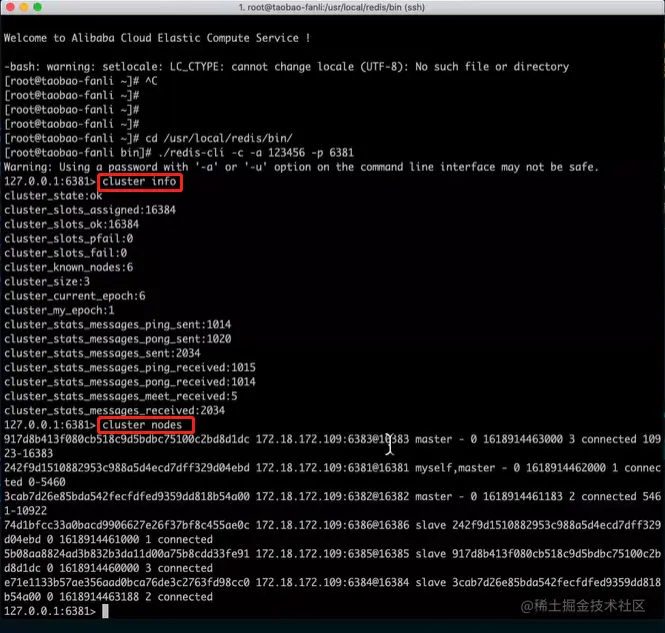Click 'cluster_stats_messages_pong_sent:1020' line

click(x=117, y=339)
